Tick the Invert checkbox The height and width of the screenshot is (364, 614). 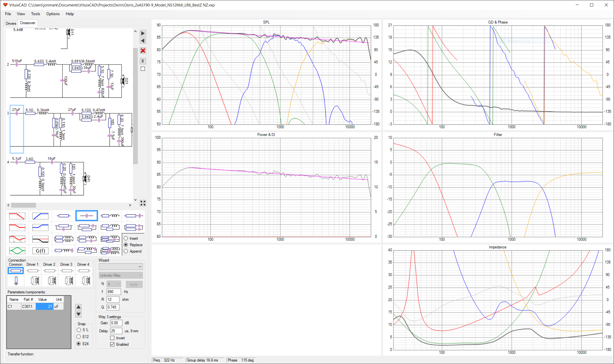(x=112, y=338)
